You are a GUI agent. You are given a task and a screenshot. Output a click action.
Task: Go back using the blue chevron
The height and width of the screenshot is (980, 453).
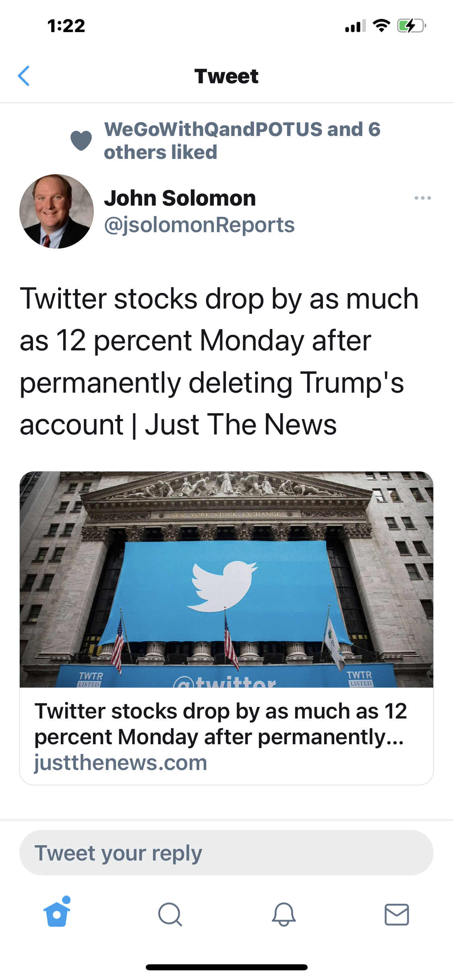click(24, 76)
